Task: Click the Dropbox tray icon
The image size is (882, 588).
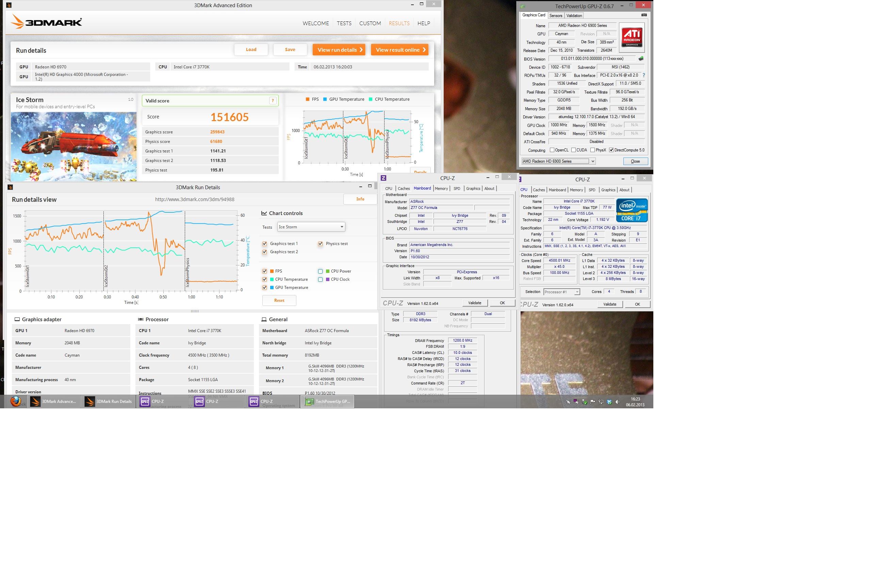Action: [609, 402]
